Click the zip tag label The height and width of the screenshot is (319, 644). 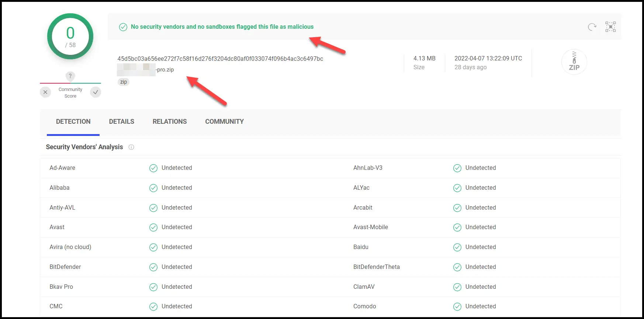coord(124,82)
